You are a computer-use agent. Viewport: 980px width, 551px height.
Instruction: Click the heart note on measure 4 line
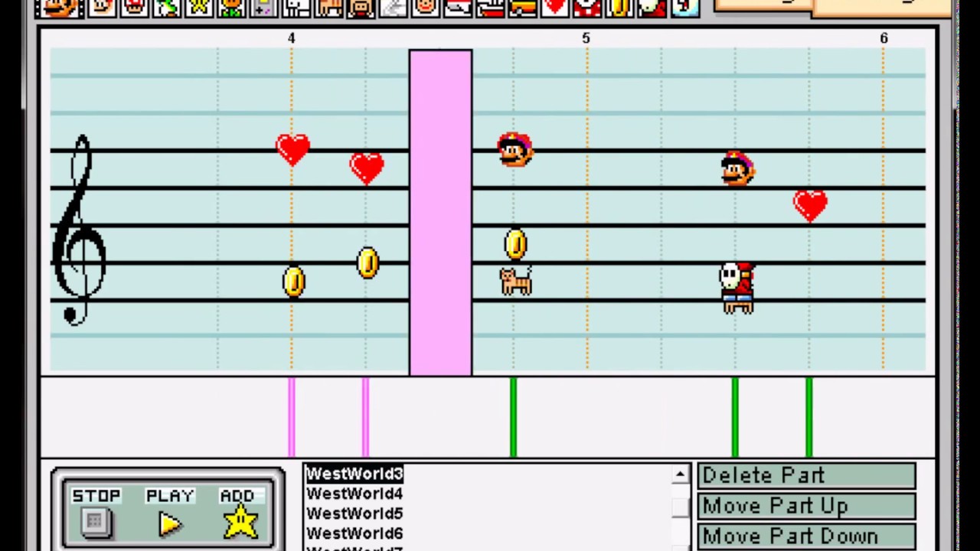pos(292,150)
